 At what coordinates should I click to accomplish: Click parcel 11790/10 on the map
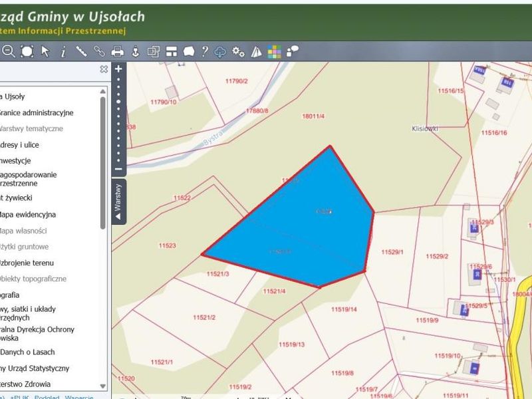[164, 102]
